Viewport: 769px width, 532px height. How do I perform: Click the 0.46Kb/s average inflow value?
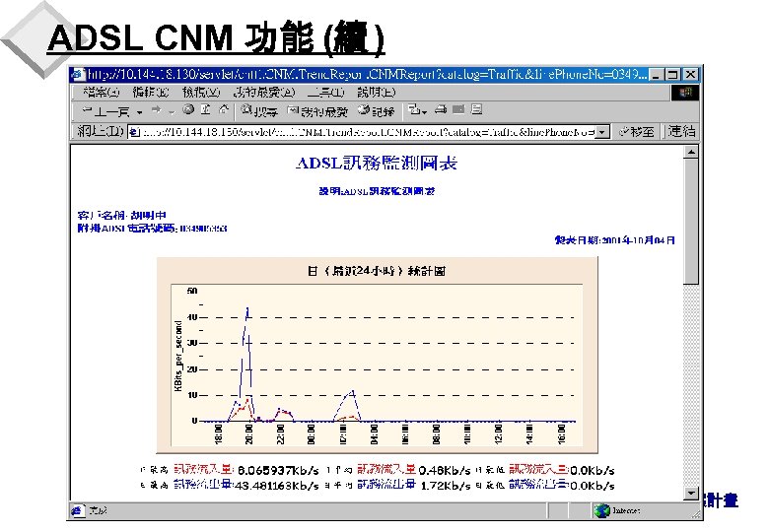(x=445, y=471)
